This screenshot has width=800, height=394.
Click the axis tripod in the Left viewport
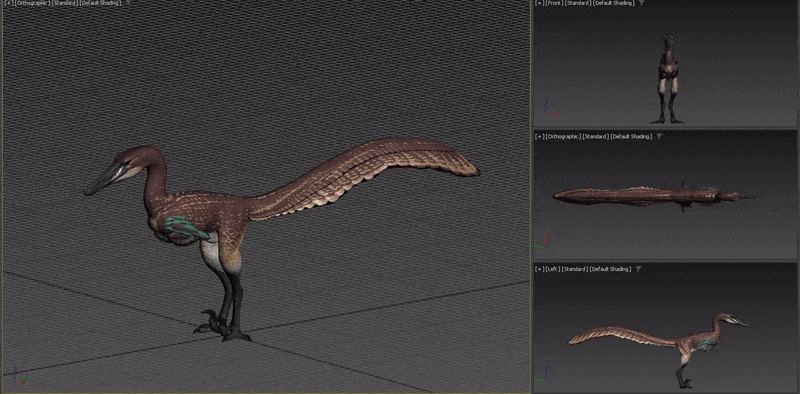pyautogui.click(x=543, y=374)
